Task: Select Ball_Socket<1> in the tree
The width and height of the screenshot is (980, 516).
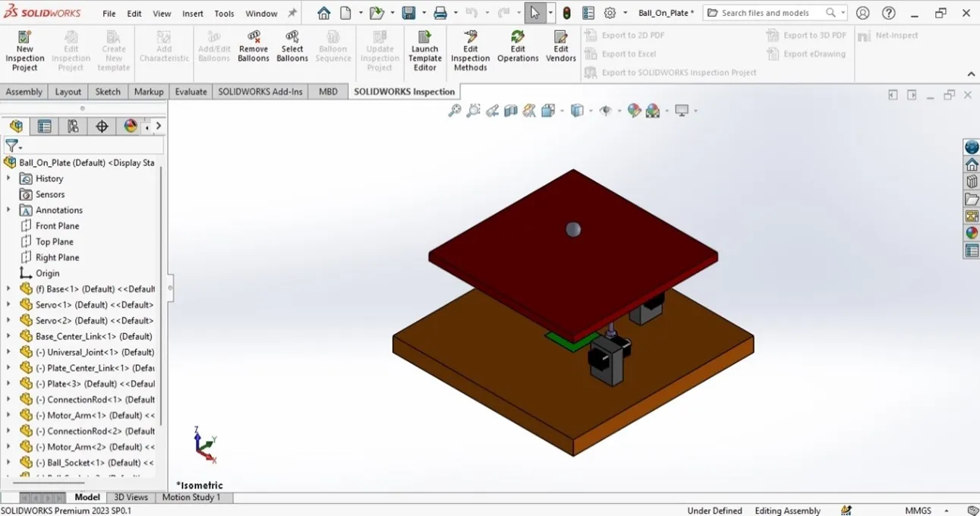Action: click(95, 463)
